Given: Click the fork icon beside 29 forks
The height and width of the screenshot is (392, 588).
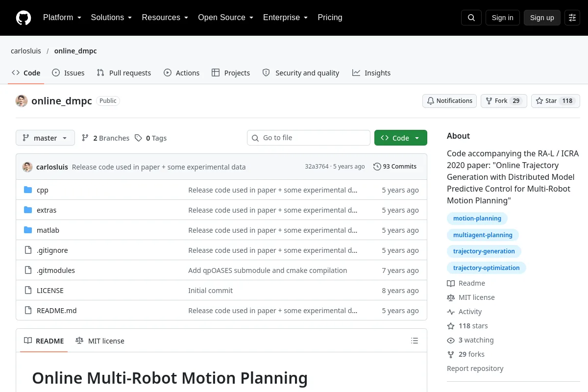Looking at the screenshot, I should point(451,354).
